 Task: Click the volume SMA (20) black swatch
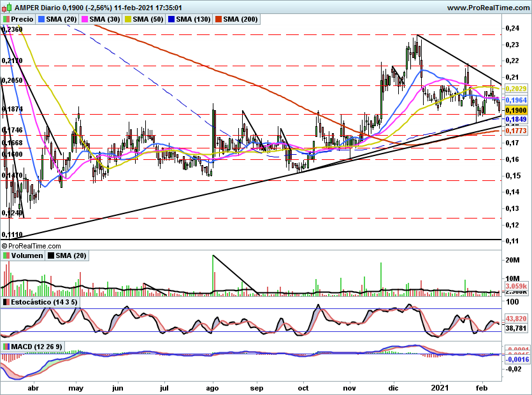[51, 255]
